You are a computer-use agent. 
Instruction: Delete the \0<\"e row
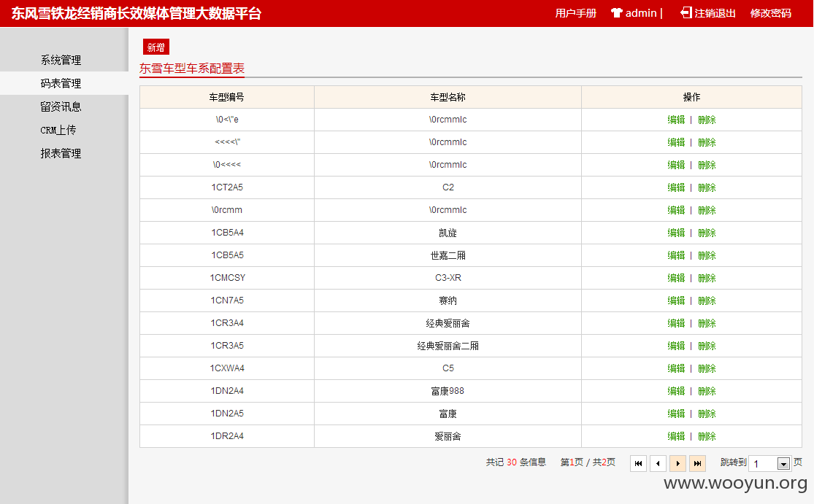click(x=707, y=120)
